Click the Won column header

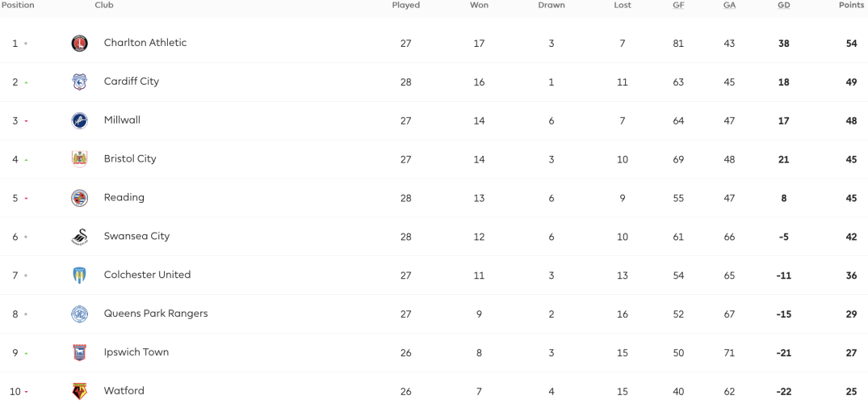click(x=479, y=5)
